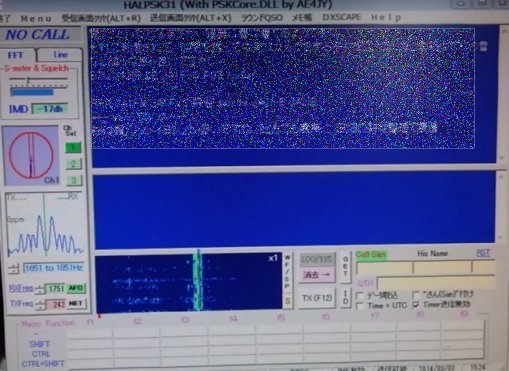This screenshot has height=371, width=509.
Task: Click the receive text pane scrollbar
Action: pyautogui.click(x=502, y=94)
